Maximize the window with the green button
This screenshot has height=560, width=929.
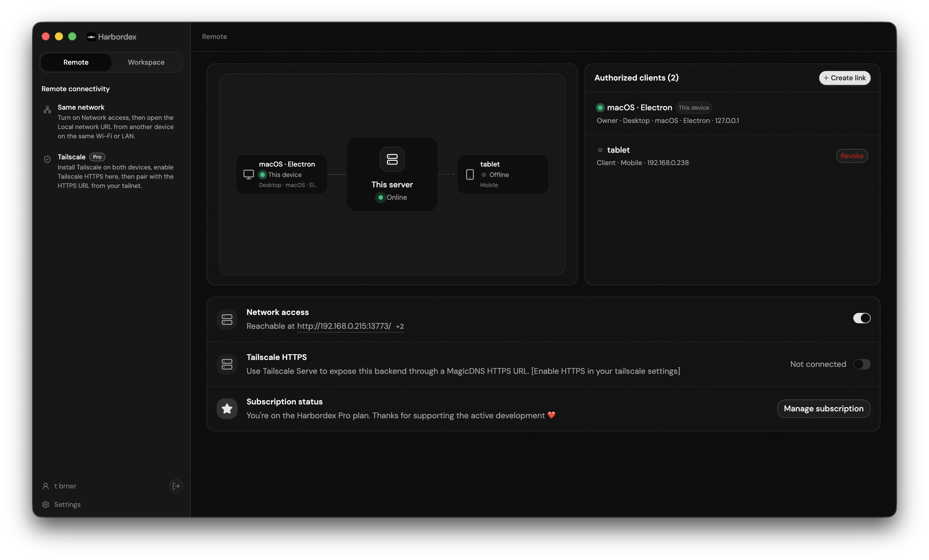[72, 36]
